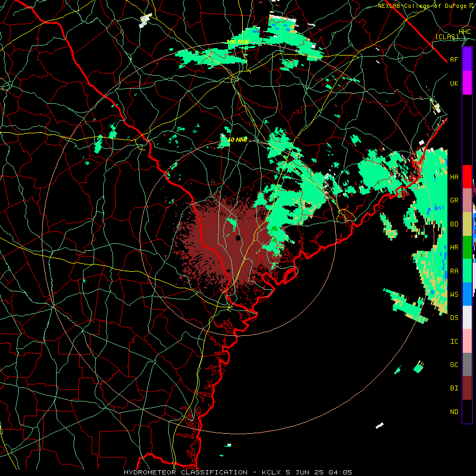Click the ND legend label
The height and width of the screenshot is (476, 476).
coord(454,412)
